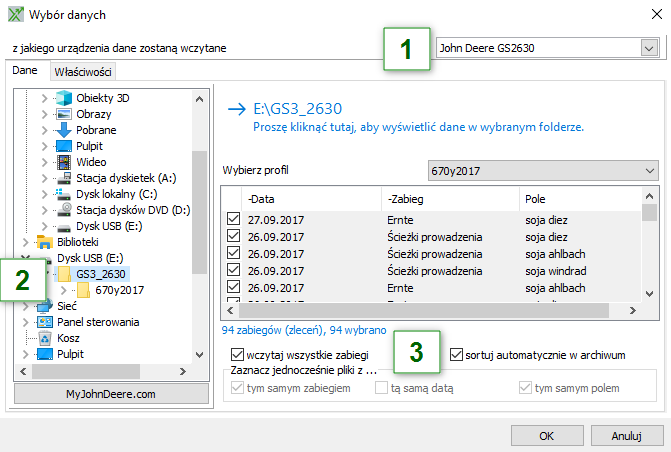671x452 pixels.
Task: Click folder tree scroll right arrow
Action: [183, 371]
